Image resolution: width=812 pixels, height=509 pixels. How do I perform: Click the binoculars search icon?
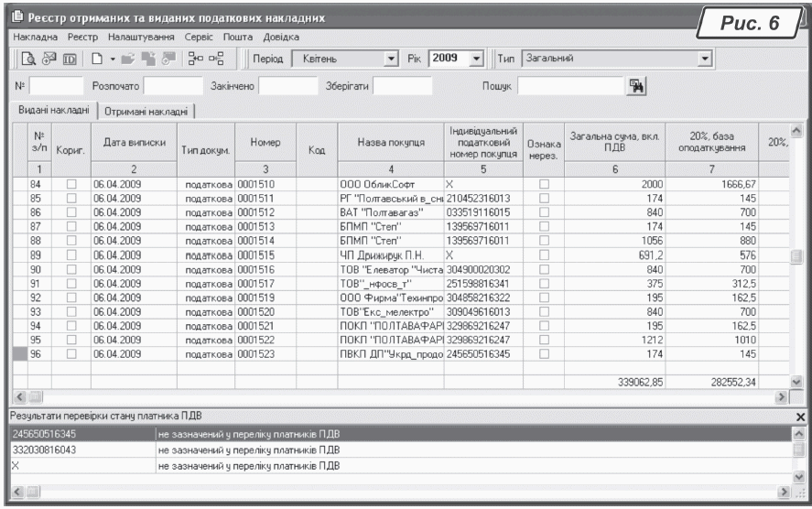coord(638,86)
